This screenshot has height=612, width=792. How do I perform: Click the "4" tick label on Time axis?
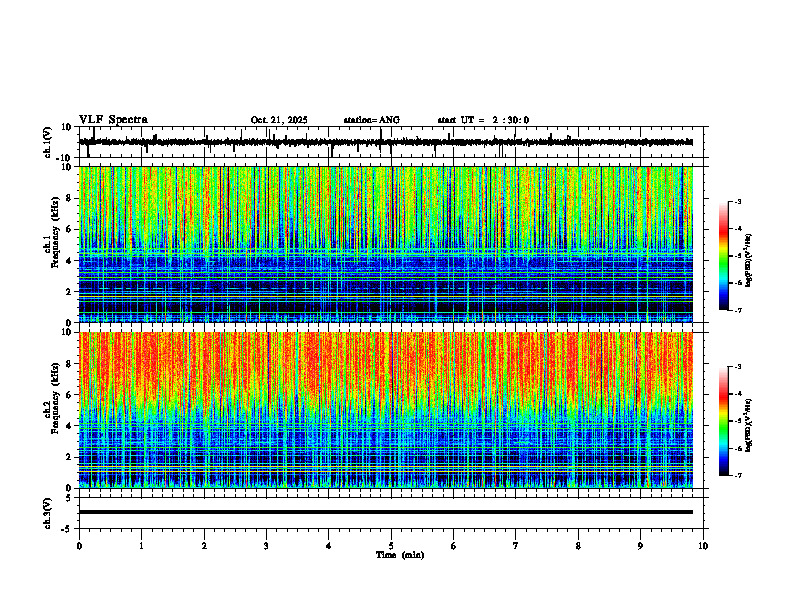[x=329, y=546]
